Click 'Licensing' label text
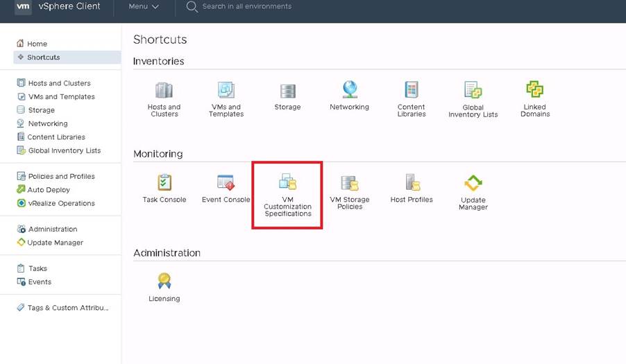The image size is (626, 364). [164, 299]
